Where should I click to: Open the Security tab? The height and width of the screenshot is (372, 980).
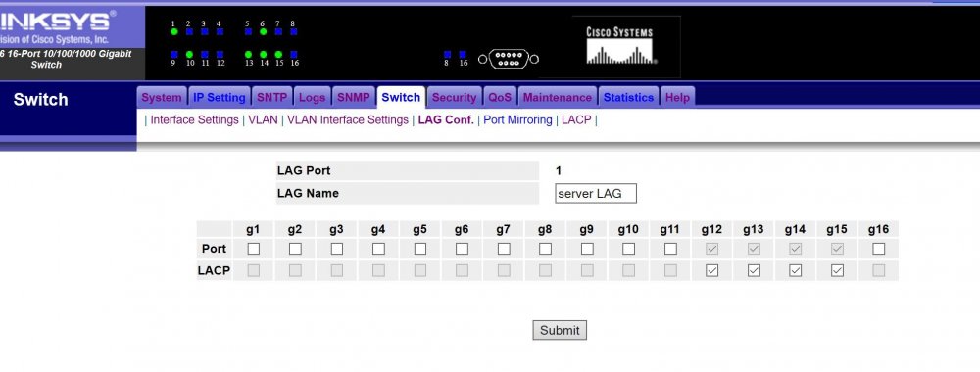click(455, 97)
